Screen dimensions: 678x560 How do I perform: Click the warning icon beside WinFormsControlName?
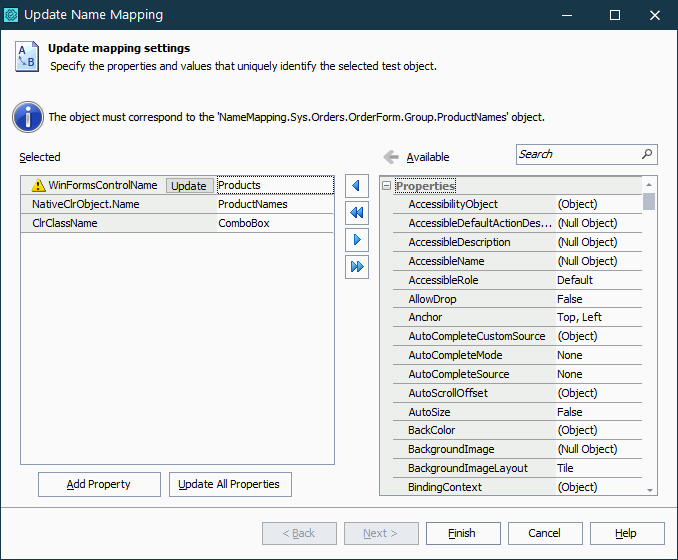(x=39, y=185)
